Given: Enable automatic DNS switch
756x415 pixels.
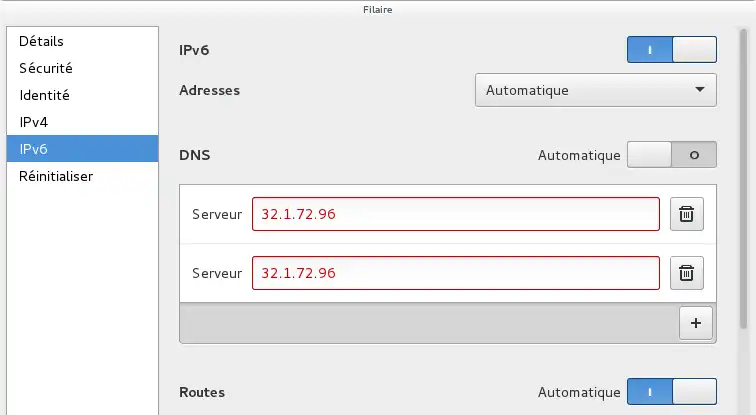Looking at the screenshot, I should (x=672, y=155).
